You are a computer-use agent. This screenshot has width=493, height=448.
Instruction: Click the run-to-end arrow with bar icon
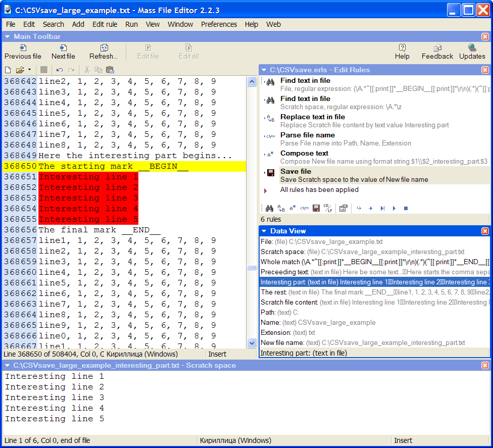click(x=382, y=208)
